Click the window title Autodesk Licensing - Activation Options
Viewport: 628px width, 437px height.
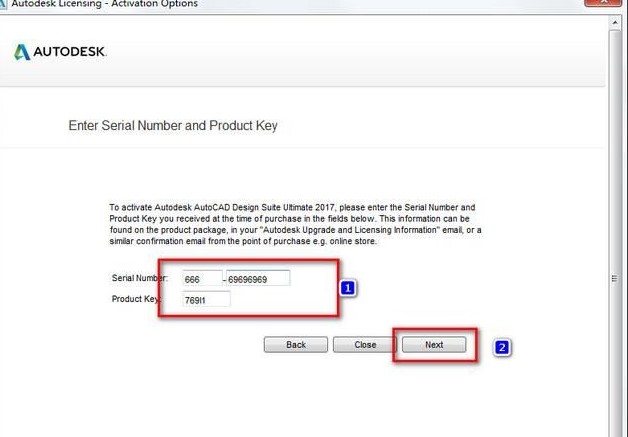point(105,4)
